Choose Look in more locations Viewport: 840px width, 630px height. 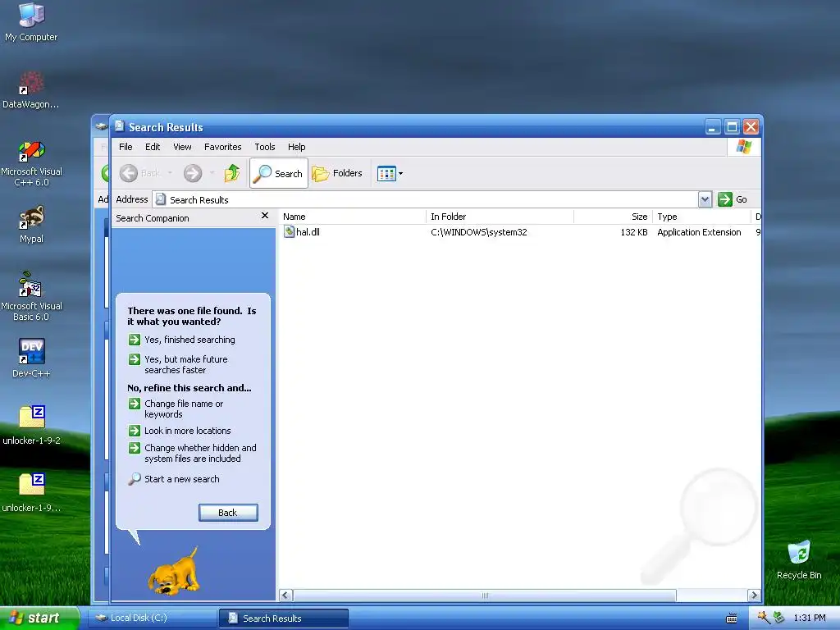point(180,431)
